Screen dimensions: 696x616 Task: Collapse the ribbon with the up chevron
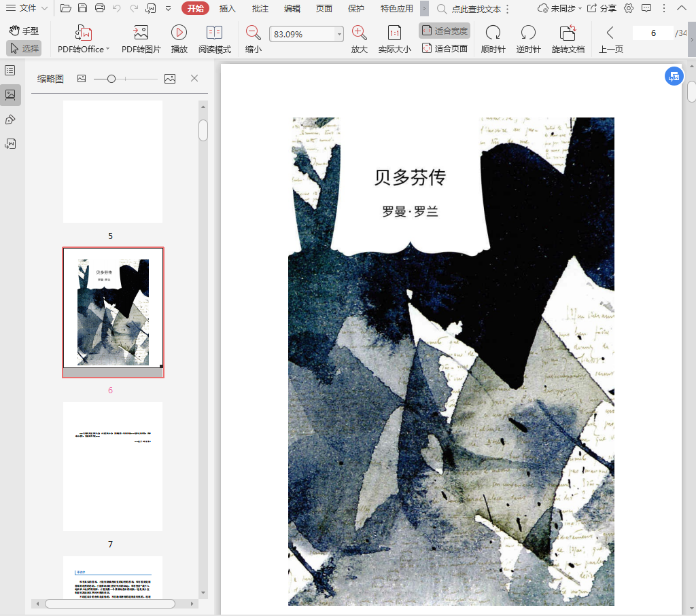pyautogui.click(x=681, y=8)
